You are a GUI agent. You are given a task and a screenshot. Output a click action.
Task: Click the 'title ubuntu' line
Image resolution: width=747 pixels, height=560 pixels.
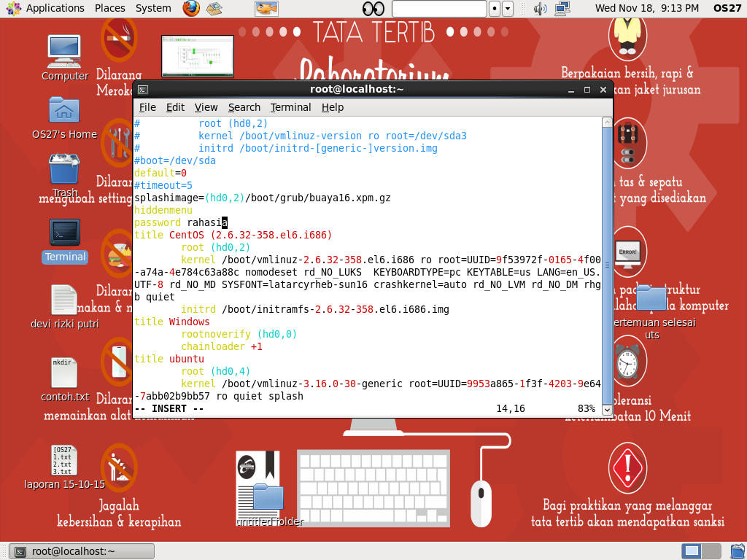coord(169,359)
